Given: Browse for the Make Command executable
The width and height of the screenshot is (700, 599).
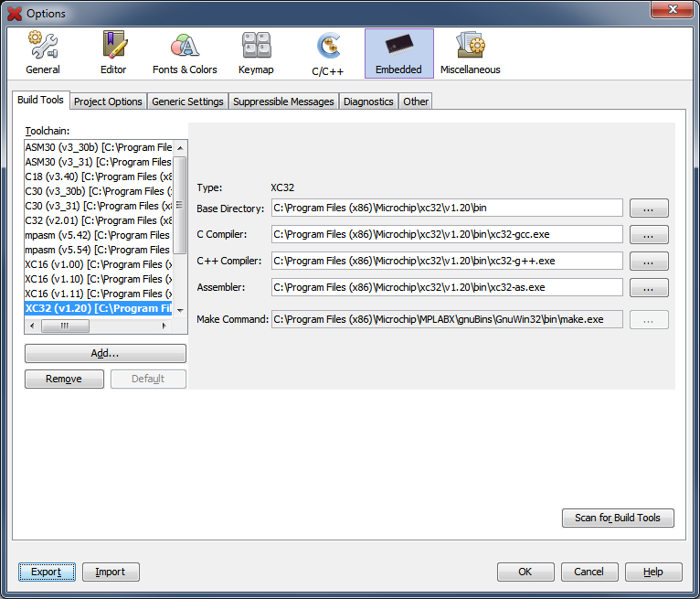Looking at the screenshot, I should coord(649,320).
